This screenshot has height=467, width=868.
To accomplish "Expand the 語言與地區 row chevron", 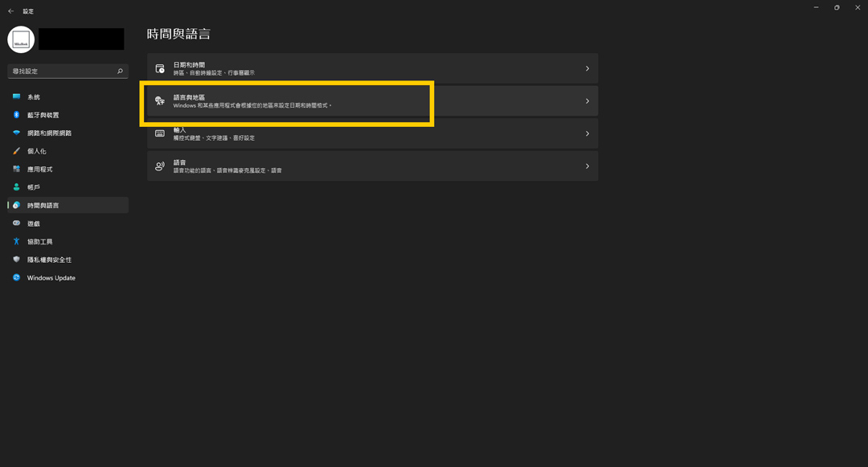I will (x=588, y=101).
